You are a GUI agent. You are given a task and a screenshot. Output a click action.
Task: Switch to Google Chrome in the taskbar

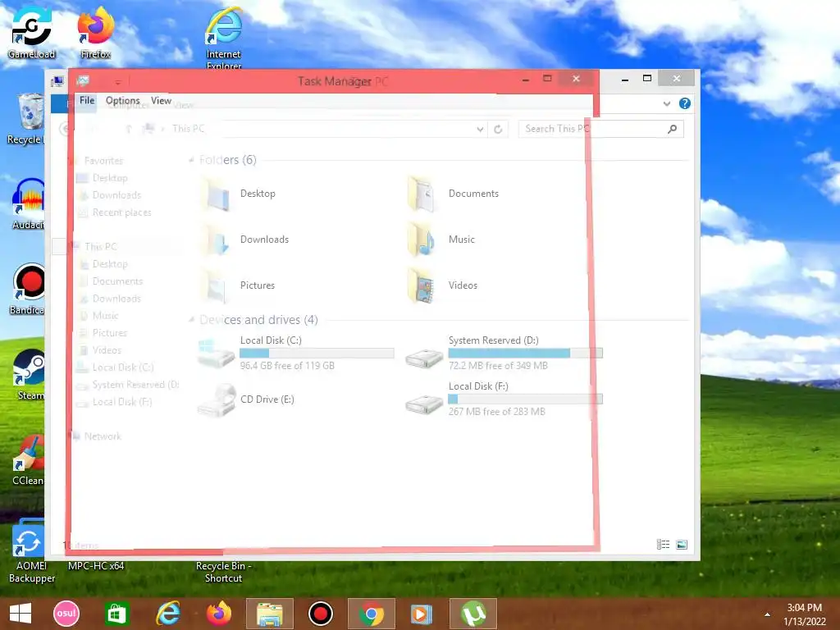tap(372, 614)
